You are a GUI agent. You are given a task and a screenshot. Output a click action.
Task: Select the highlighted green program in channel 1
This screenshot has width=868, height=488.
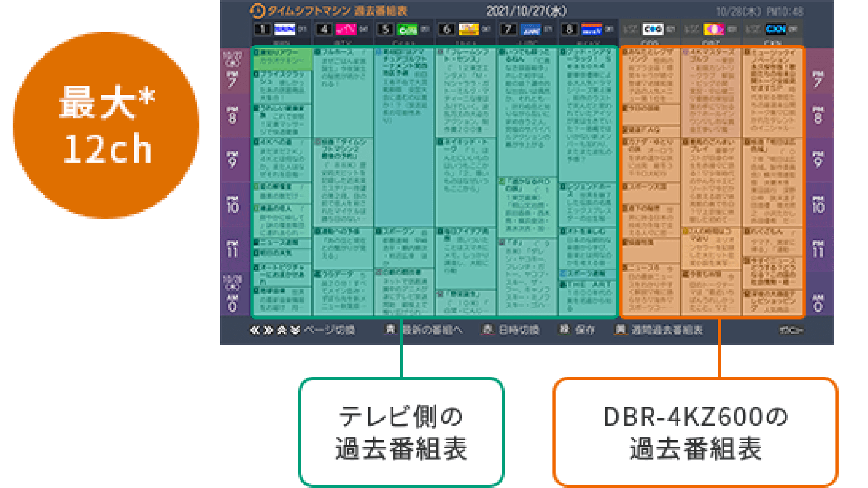[x=283, y=59]
